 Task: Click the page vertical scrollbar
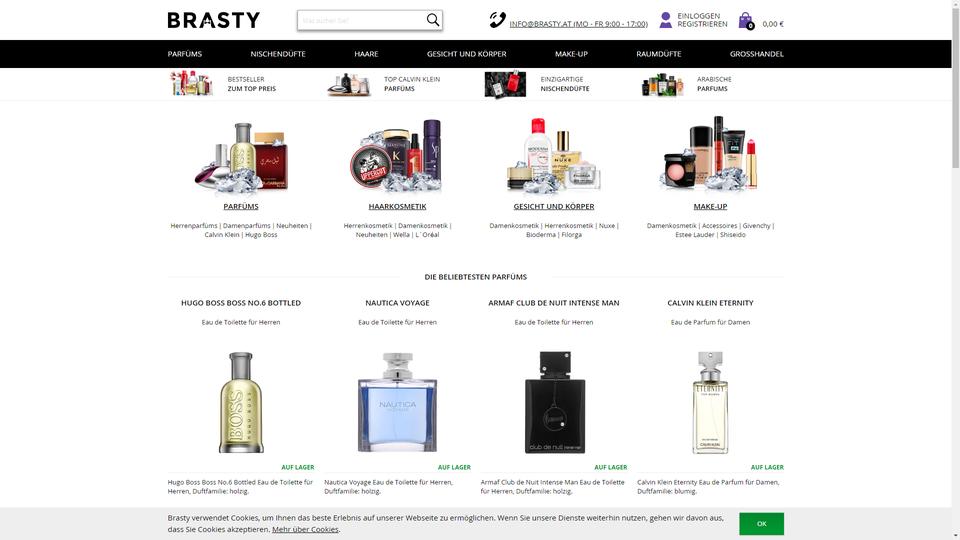(x=955, y=270)
